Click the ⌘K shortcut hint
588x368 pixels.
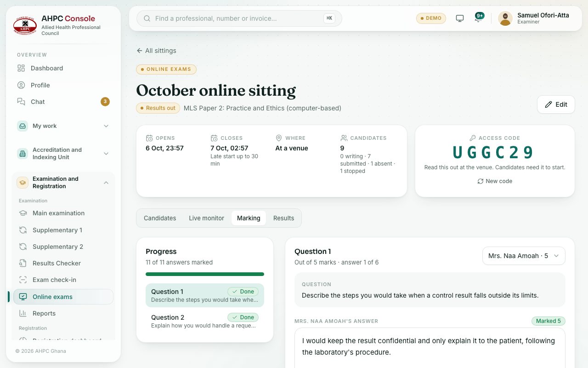tap(329, 18)
